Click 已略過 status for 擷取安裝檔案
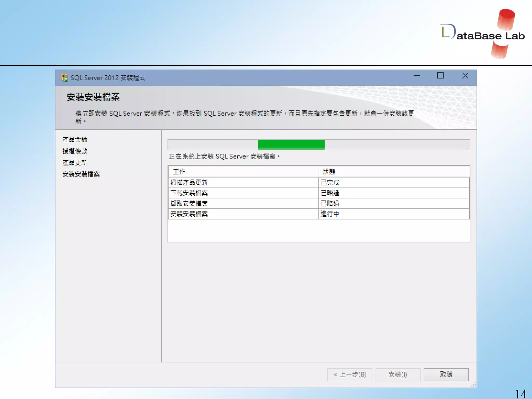Viewport: 532px width, 399px height. pos(394,203)
